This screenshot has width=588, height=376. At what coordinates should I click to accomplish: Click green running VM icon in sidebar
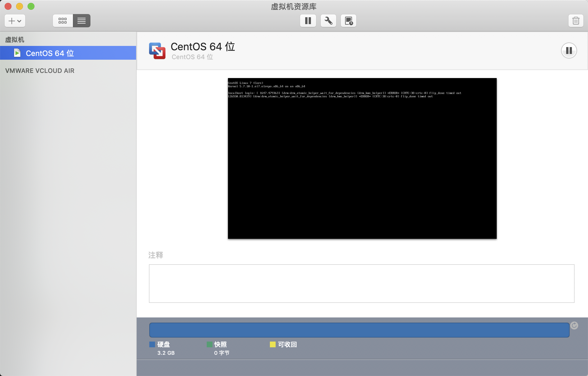pos(17,53)
